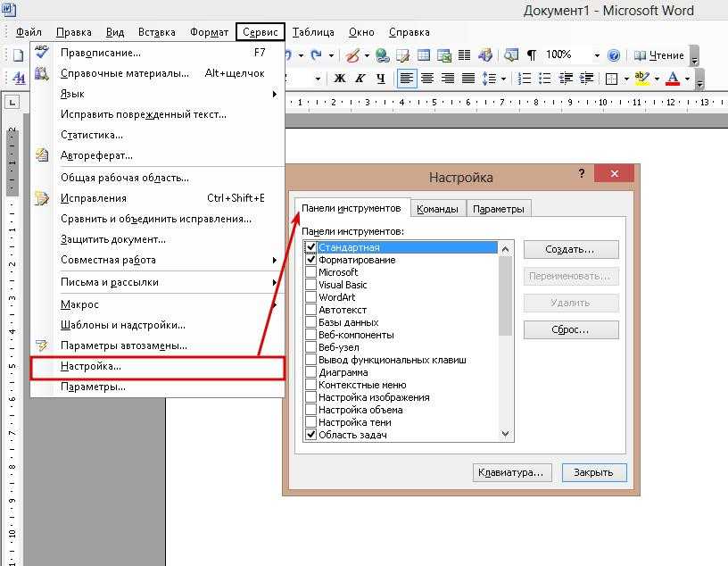Check the WordArt toolbar checkbox
This screenshot has height=566, width=728.
click(310, 297)
